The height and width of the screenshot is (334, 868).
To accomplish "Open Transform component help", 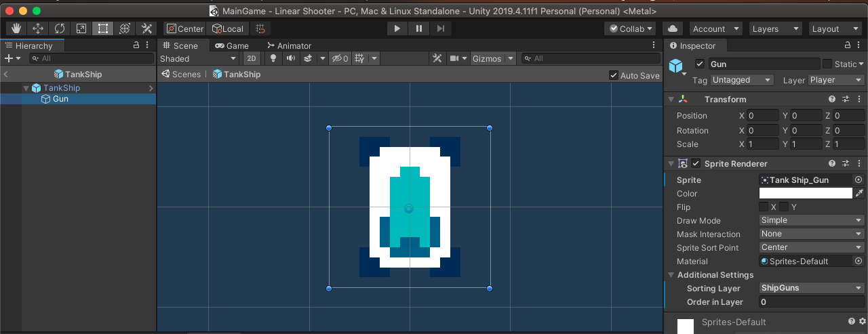I will click(832, 99).
